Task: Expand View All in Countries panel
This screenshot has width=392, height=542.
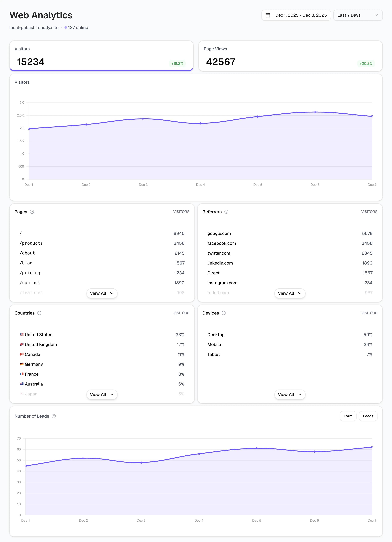Action: [x=102, y=395]
